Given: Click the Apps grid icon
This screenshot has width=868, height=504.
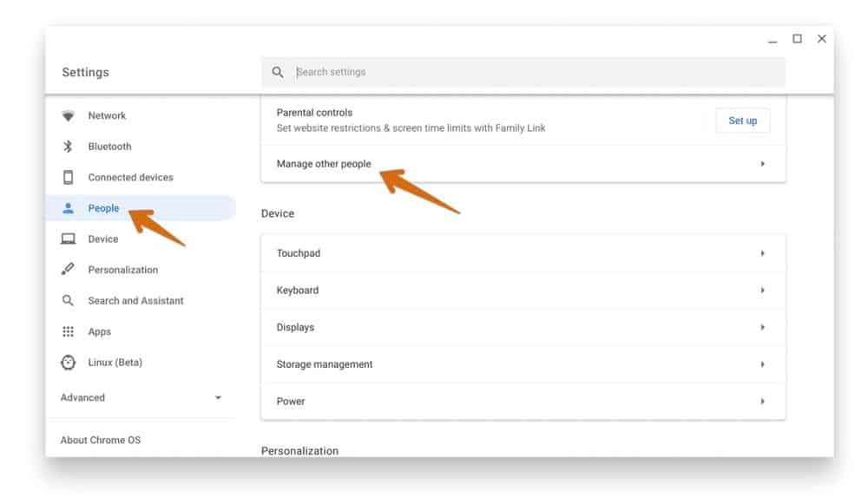Looking at the screenshot, I should 68,331.
